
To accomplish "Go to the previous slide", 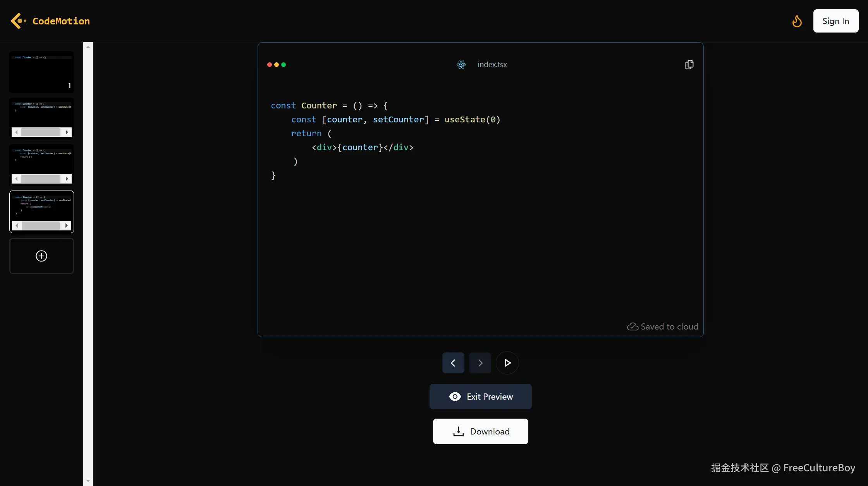I will (453, 363).
